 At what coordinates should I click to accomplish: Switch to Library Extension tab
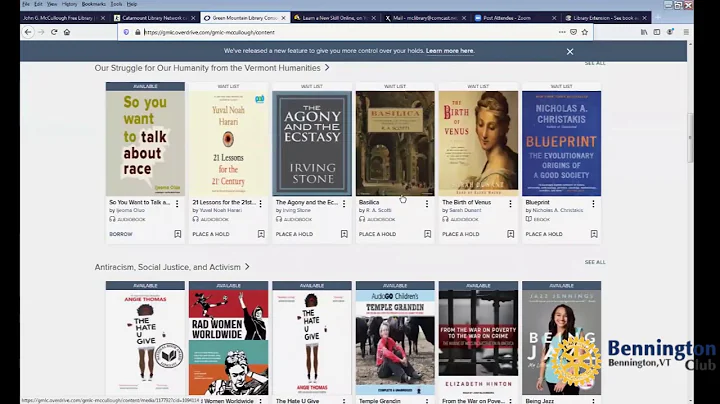tap(605, 18)
